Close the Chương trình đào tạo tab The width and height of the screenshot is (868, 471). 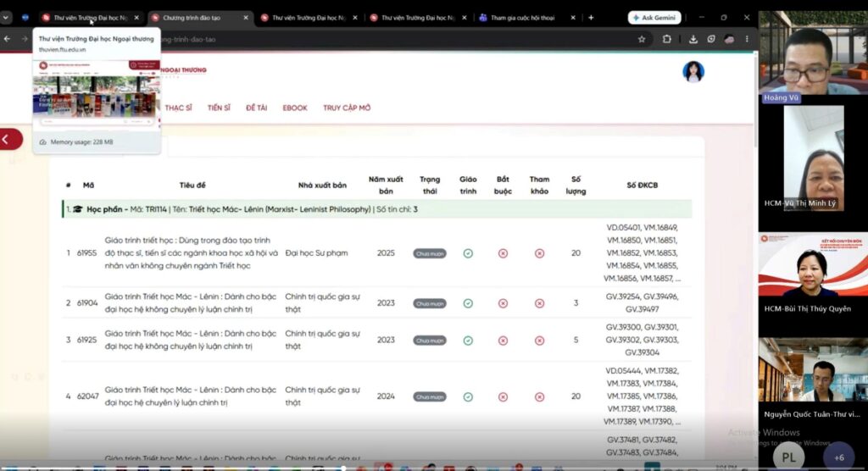(246, 18)
